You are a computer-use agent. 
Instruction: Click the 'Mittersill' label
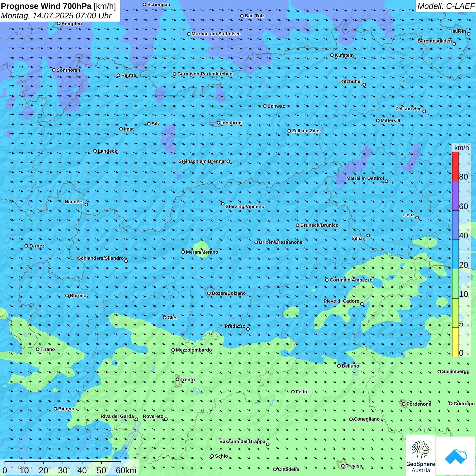click(390, 120)
